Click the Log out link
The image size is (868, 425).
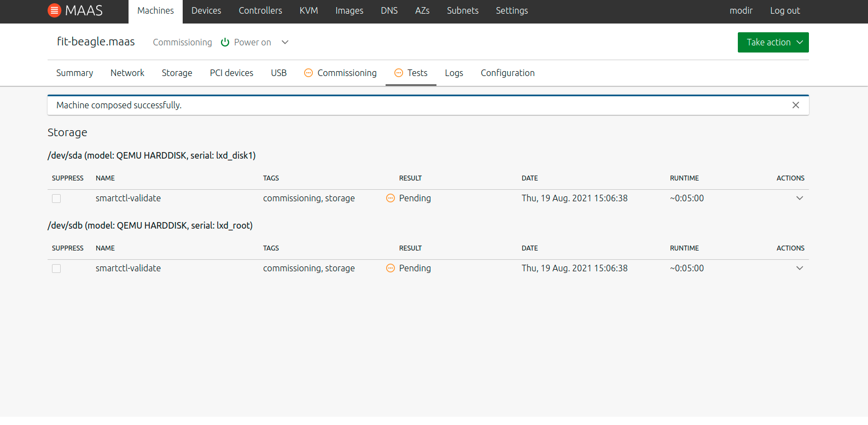click(x=784, y=10)
